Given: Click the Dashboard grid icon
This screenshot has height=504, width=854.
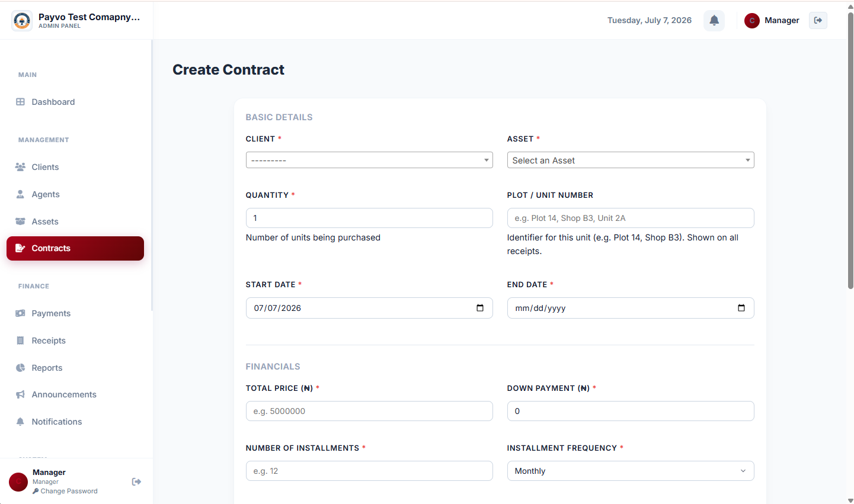Looking at the screenshot, I should 20,102.
